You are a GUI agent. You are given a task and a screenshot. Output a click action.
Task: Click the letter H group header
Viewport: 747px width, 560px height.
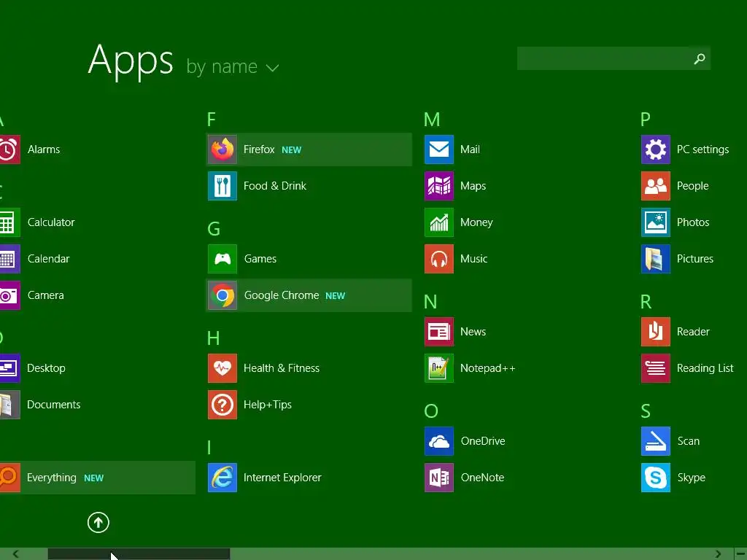pos(214,338)
